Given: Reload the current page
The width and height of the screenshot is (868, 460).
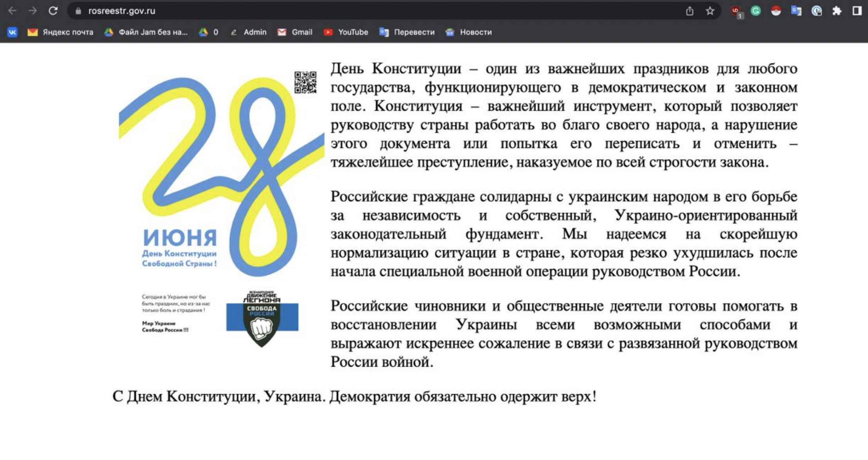Looking at the screenshot, I should click(x=53, y=11).
